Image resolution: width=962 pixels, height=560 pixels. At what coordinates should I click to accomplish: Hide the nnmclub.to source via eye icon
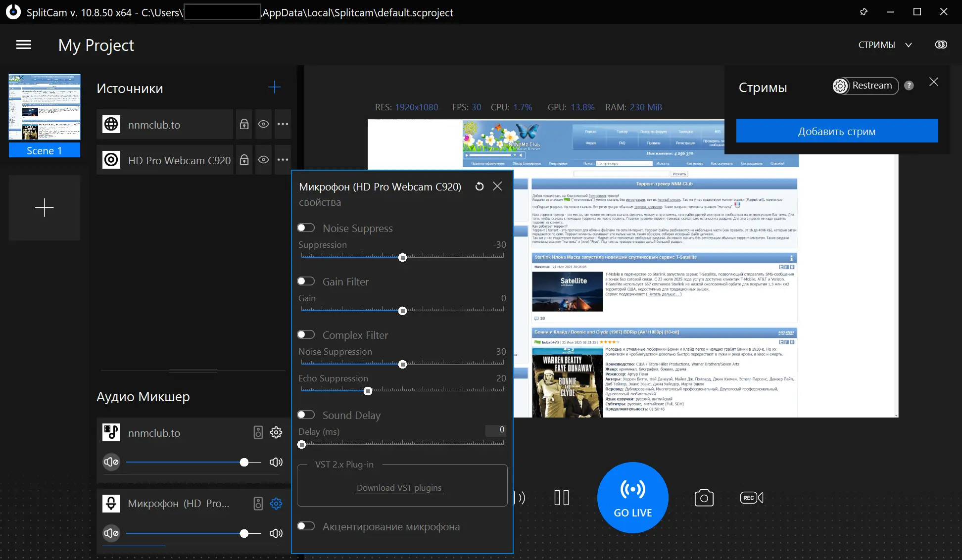263,124
